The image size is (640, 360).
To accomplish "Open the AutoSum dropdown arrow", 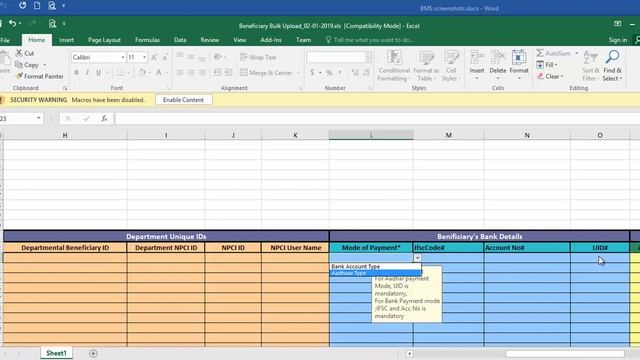I will click(x=576, y=53).
